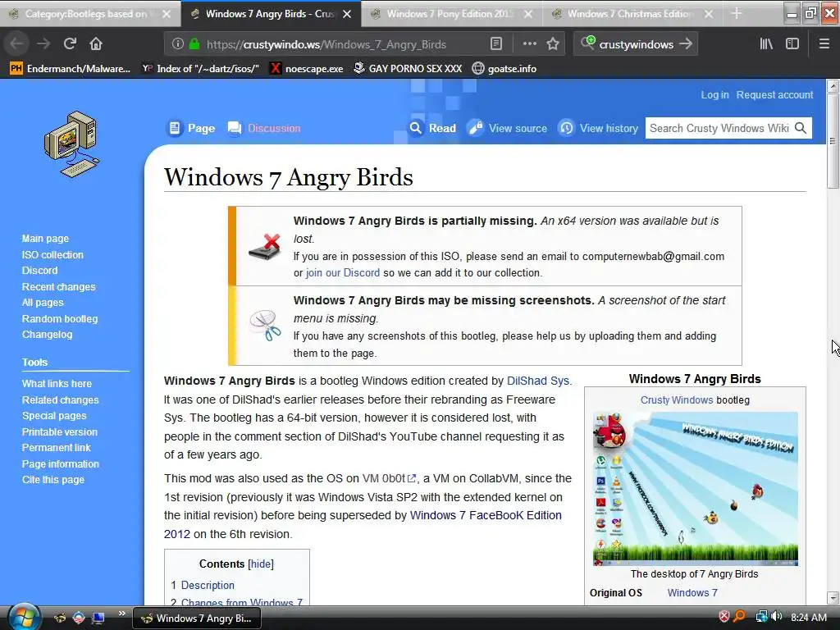The width and height of the screenshot is (840, 630).
Task: Open Changelog sidebar link
Action: point(47,335)
